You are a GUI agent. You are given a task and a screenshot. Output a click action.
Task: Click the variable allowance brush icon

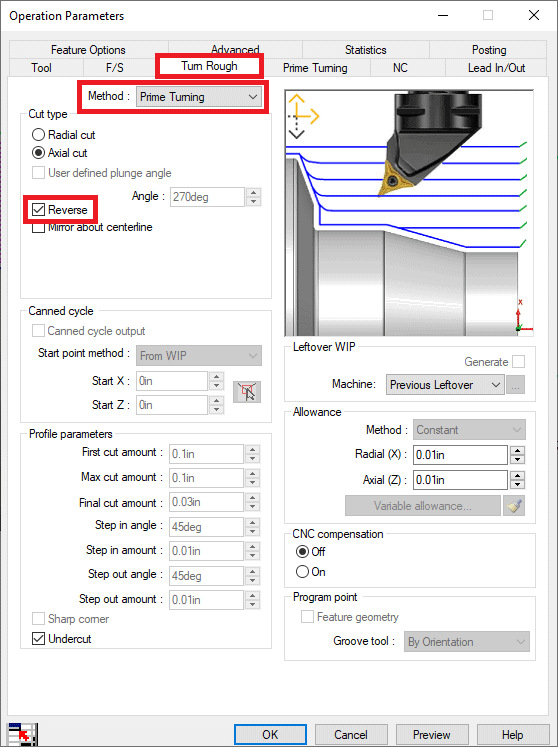pos(514,506)
